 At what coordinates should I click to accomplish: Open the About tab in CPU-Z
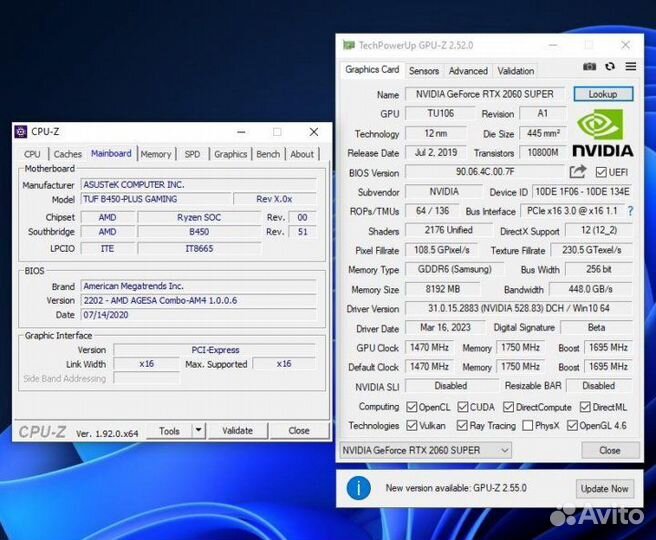point(302,154)
